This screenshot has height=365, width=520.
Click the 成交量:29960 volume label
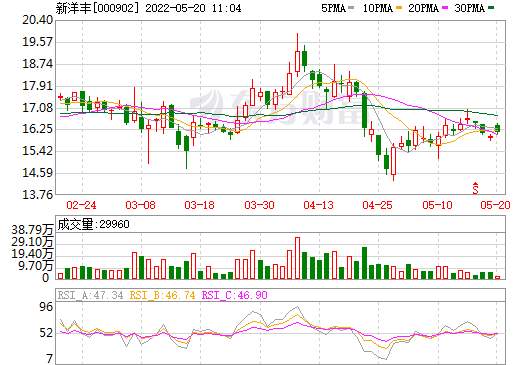(93, 224)
